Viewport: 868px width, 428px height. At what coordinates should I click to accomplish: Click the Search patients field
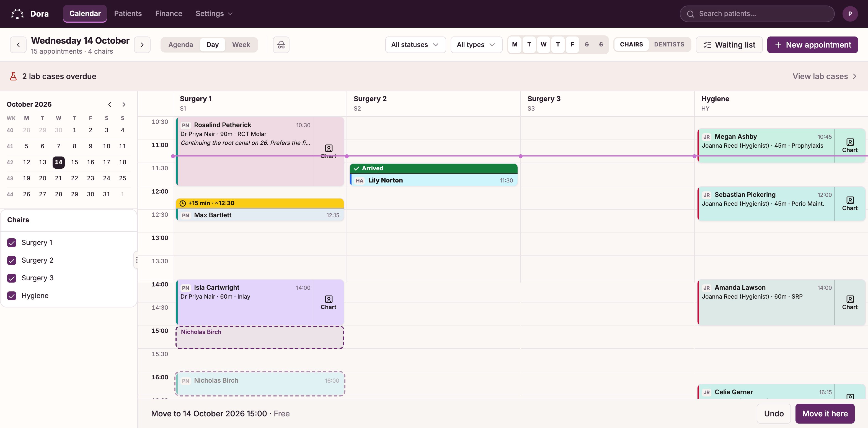(757, 14)
